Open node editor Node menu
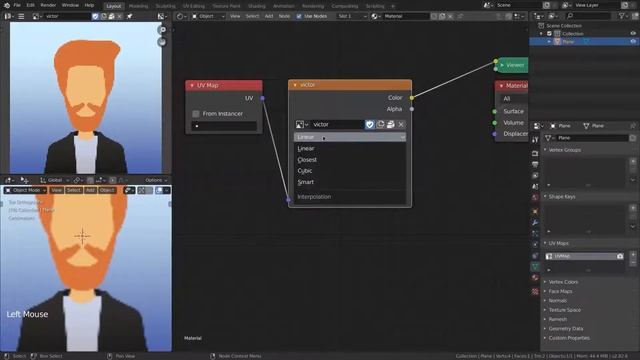Screen dimensions: 640x360 pos(284,16)
